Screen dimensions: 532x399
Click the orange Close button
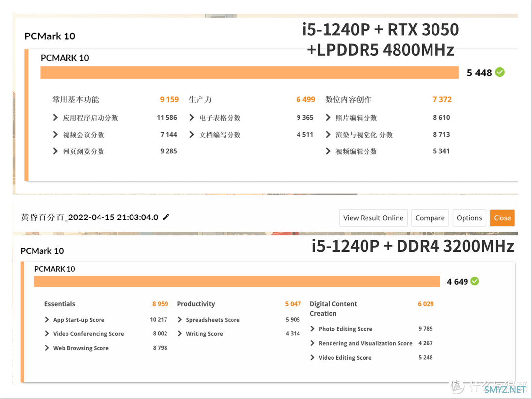click(502, 218)
